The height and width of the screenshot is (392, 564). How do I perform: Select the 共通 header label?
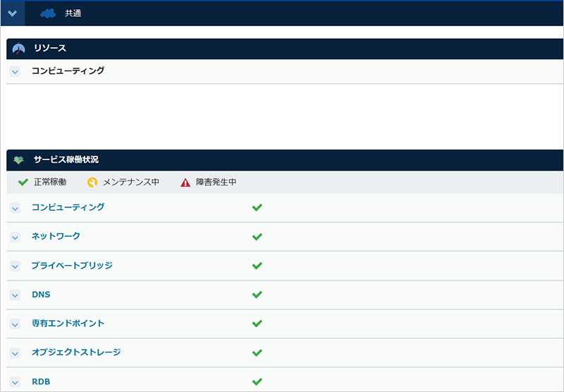point(73,13)
